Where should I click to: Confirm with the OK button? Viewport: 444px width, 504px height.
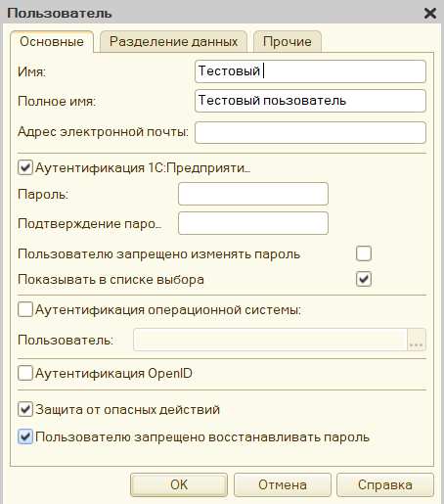[179, 484]
